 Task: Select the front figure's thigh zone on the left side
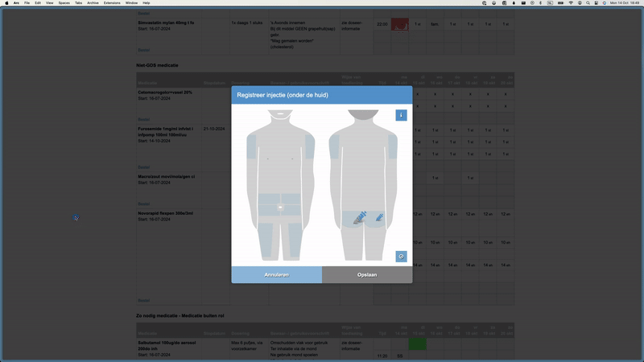point(266,241)
